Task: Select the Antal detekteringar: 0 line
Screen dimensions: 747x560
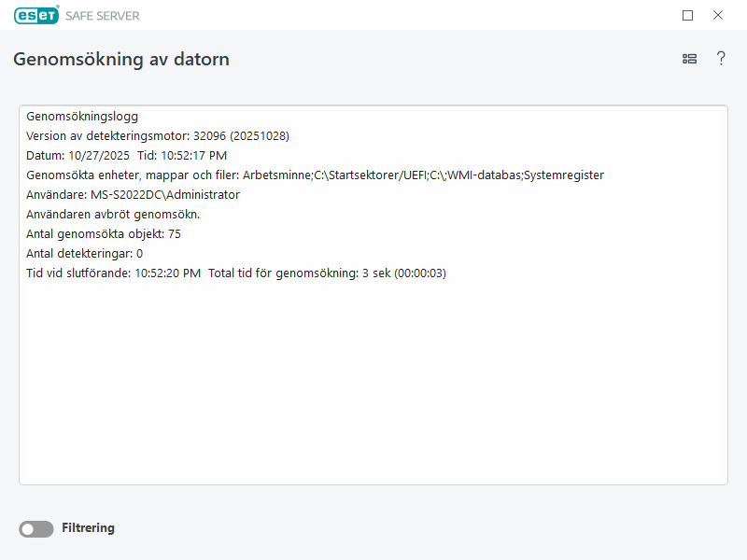Action: [x=84, y=253]
